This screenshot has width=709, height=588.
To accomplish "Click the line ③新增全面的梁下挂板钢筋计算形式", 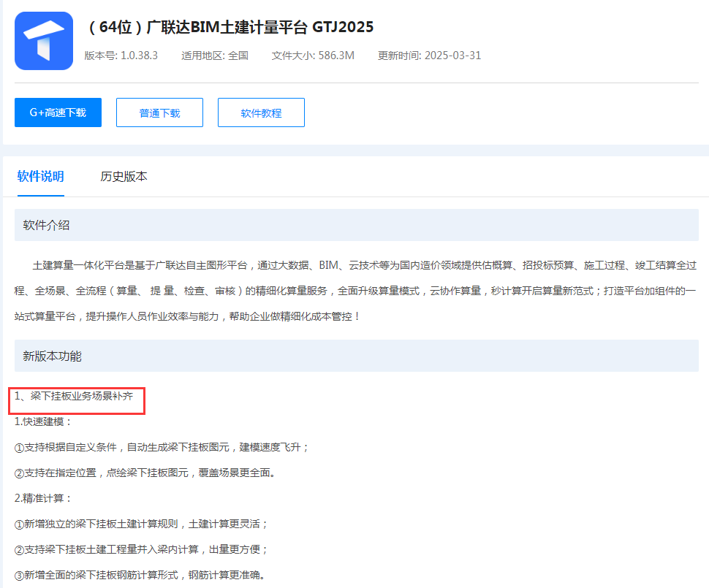I will click(140, 575).
